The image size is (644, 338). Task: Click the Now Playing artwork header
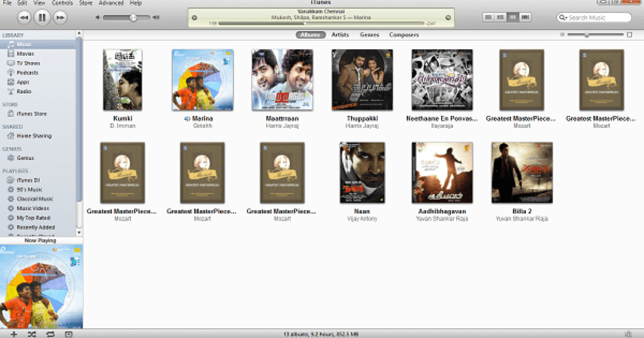(x=41, y=241)
